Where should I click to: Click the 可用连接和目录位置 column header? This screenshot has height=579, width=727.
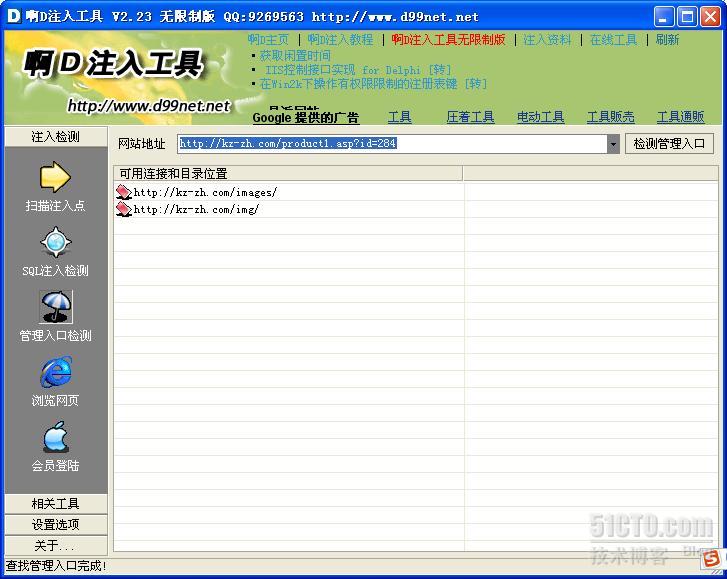[288, 174]
